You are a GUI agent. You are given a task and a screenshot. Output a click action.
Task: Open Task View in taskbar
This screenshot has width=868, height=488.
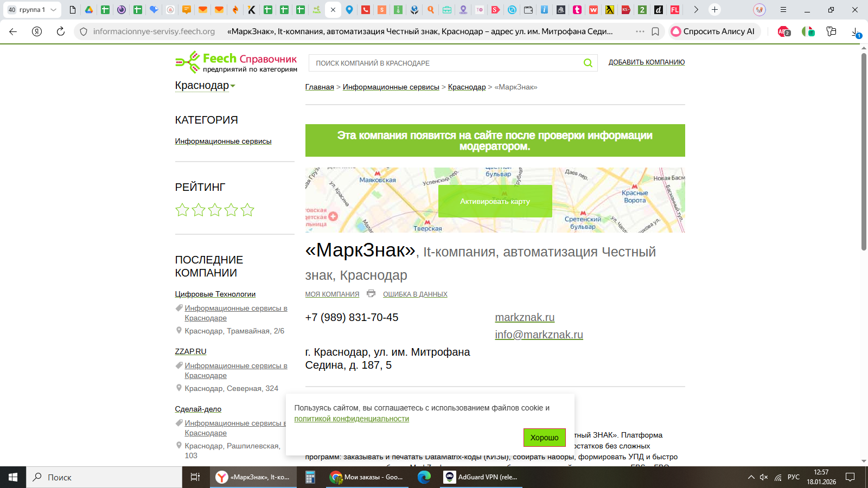click(195, 477)
